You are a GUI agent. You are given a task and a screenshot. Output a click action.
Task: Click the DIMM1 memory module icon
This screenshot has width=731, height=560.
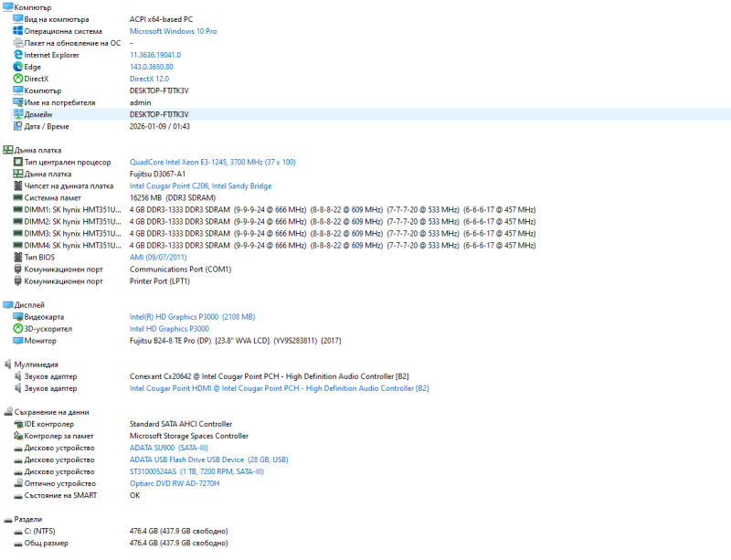(17, 209)
